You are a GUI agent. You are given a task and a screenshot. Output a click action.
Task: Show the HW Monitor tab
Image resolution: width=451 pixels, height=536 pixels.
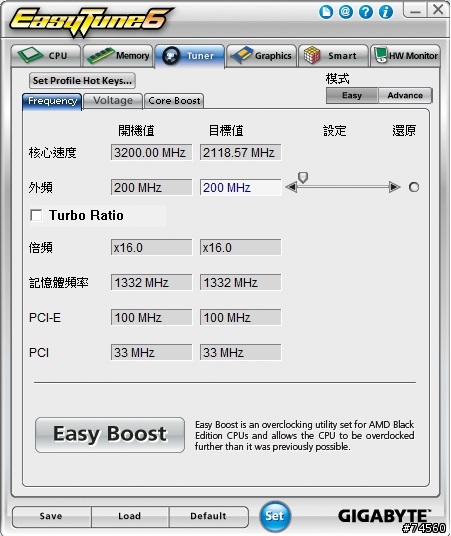click(406, 56)
